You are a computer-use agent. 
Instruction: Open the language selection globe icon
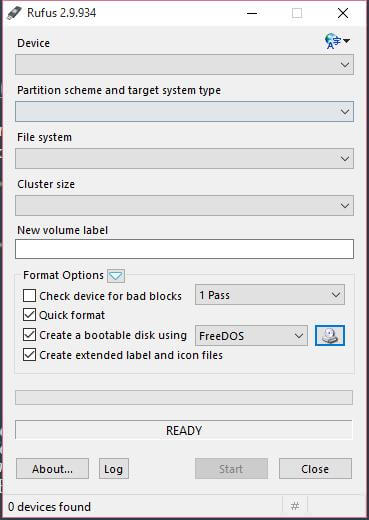tap(337, 41)
